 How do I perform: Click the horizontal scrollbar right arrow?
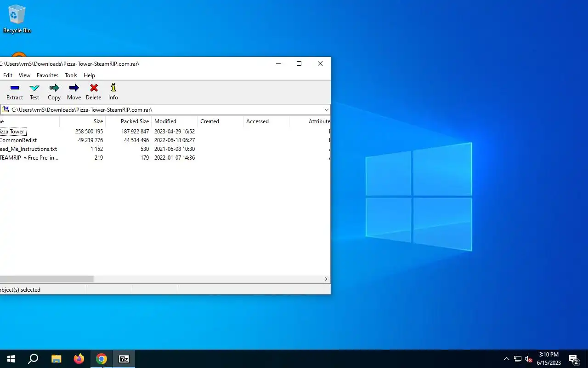tap(326, 279)
